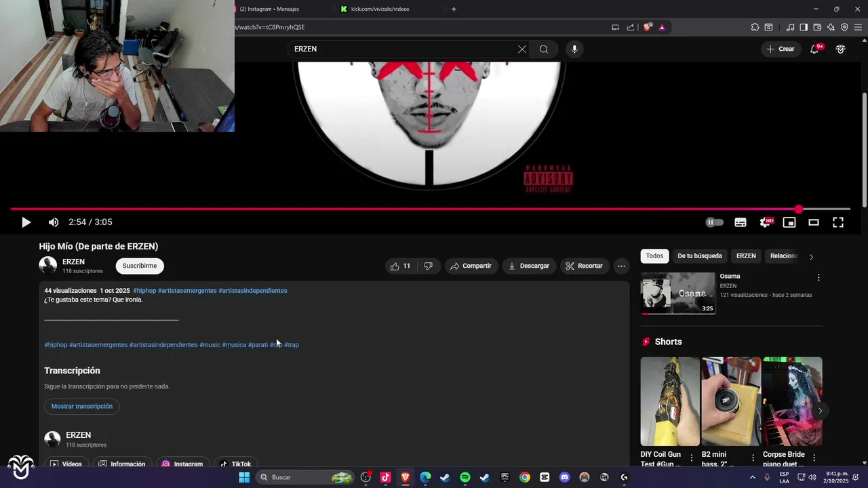This screenshot has height=488, width=868.
Task: Like the video with thumbs up
Action: pos(400,266)
